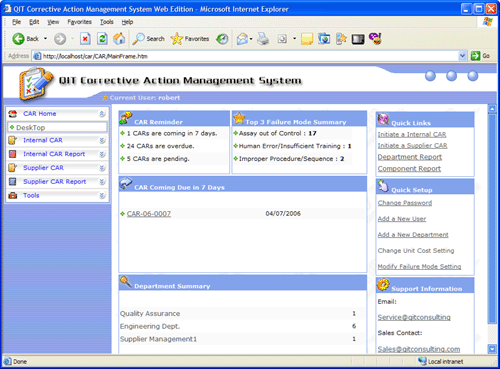Image resolution: width=500 pixels, height=369 pixels.
Task: Click Initiate a Supplier CAR link
Action: pos(412,146)
